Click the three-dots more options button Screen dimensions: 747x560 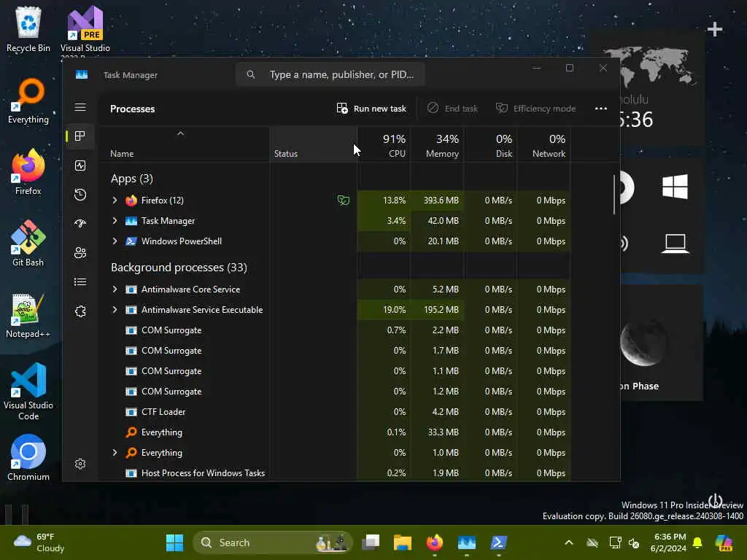tap(601, 109)
